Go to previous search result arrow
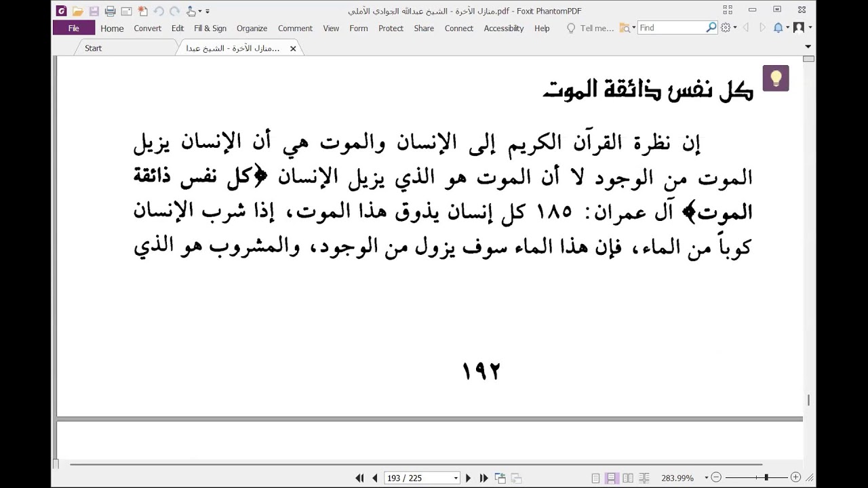Viewport: 868px width, 488px height. 746,28
